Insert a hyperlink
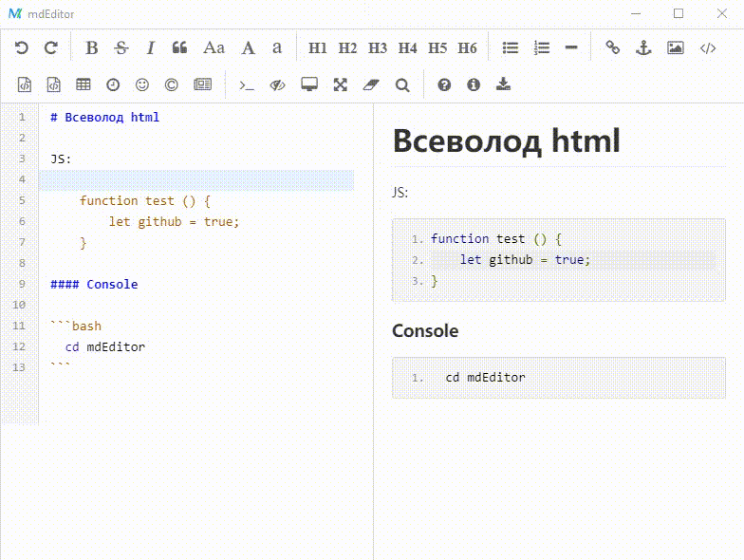The height and width of the screenshot is (560, 744). (x=613, y=47)
